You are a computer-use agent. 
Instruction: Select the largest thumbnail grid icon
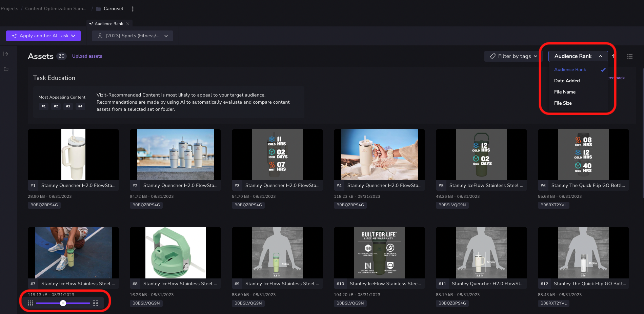[96, 303]
